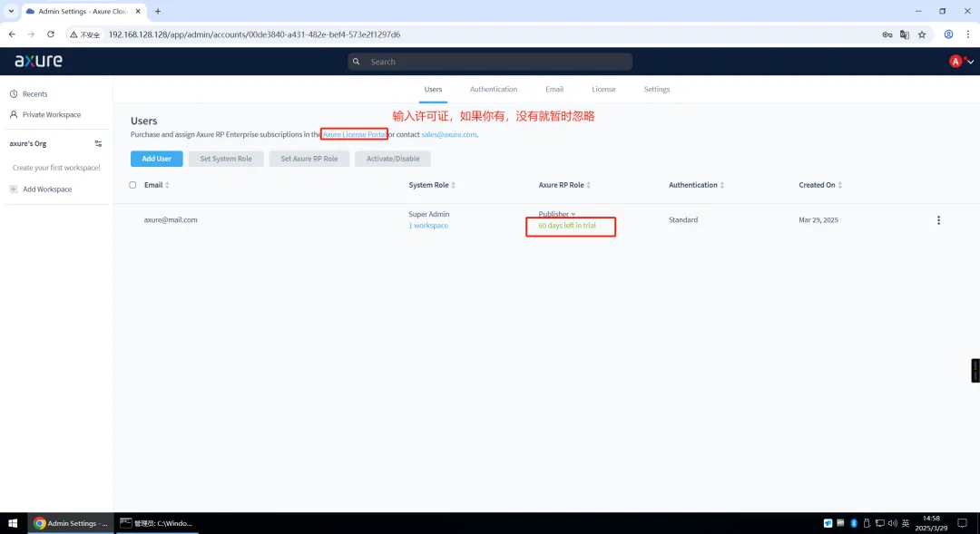Open Chrome's three-dot menu
The height and width of the screenshot is (534, 980).
tap(968, 34)
